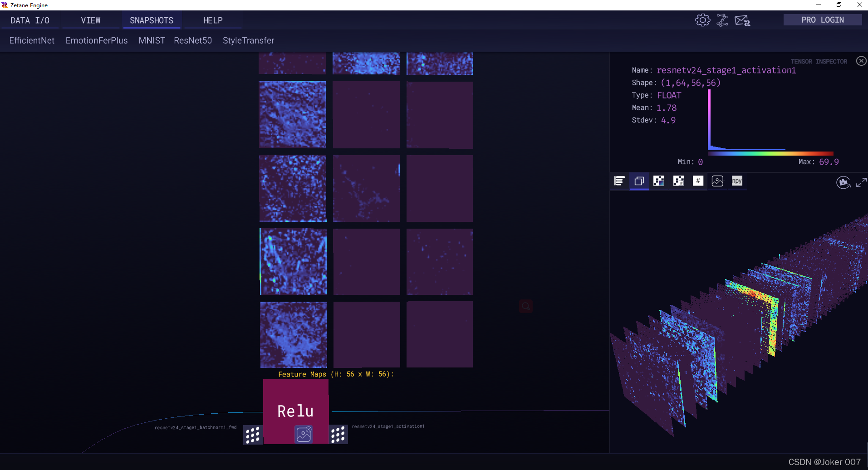868x470 pixels.
Task: Export the tensor as npy file
Action: (736, 181)
